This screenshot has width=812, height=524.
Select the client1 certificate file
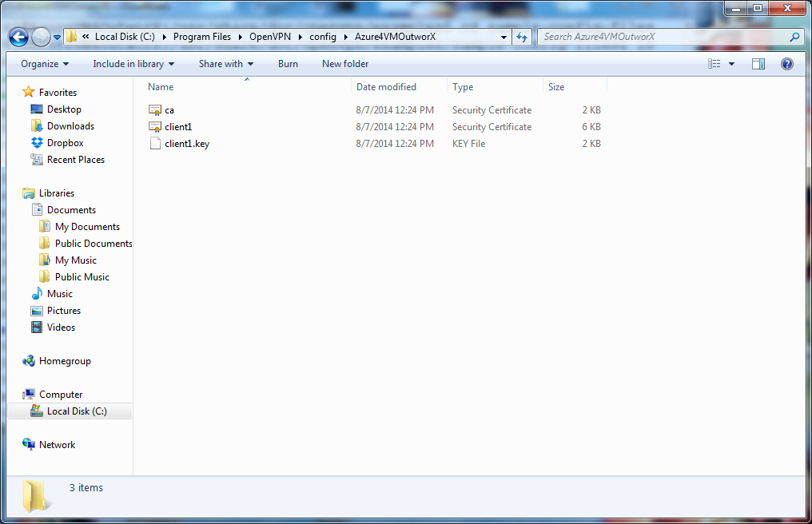(178, 127)
